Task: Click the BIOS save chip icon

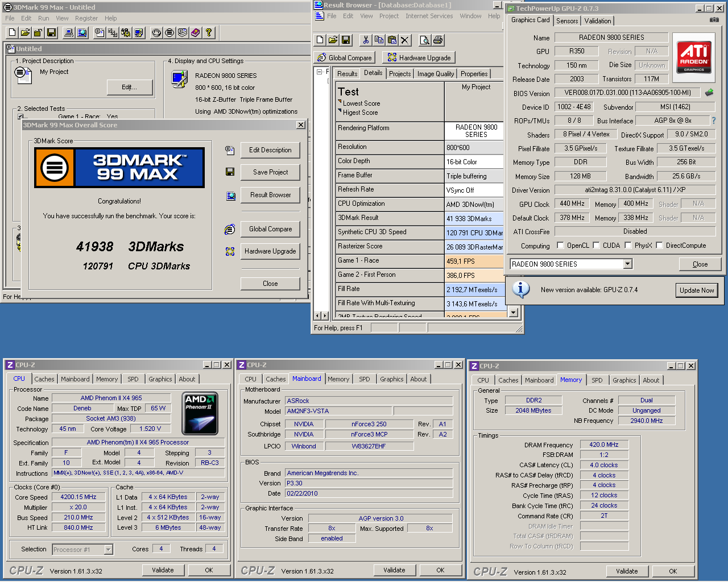Action: 709,93
